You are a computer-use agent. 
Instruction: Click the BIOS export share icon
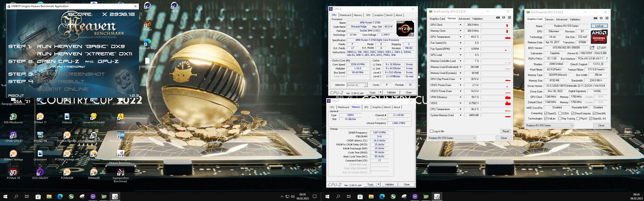(592, 47)
